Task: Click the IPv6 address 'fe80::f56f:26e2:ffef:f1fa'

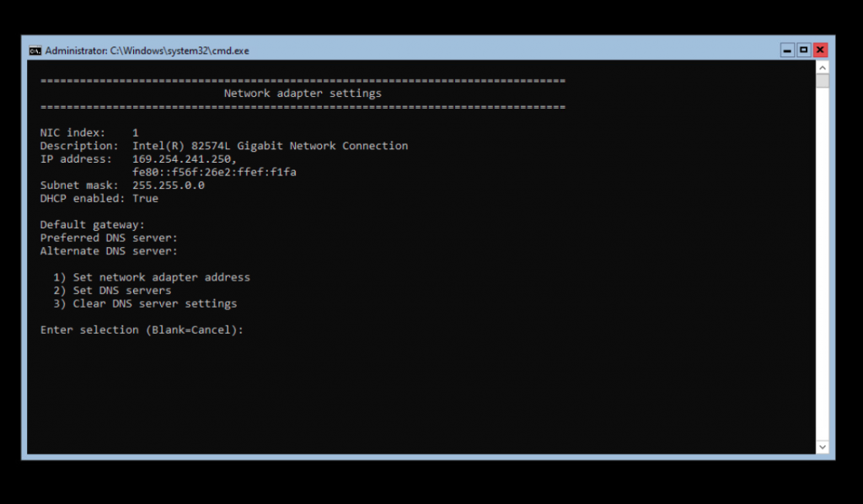Action: click(214, 172)
